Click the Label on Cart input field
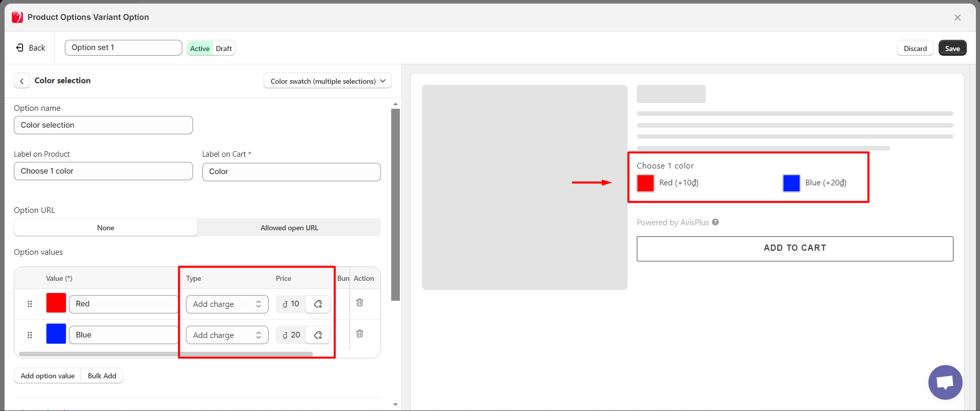 [291, 172]
